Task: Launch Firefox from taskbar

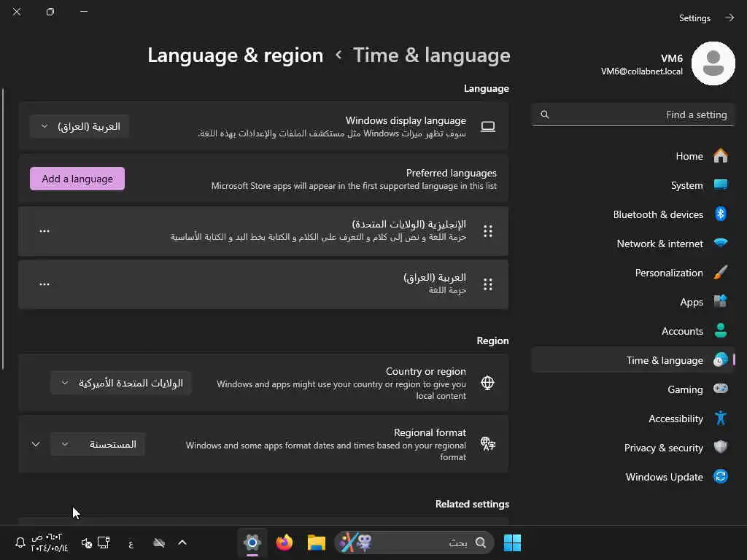Action: 285,542
